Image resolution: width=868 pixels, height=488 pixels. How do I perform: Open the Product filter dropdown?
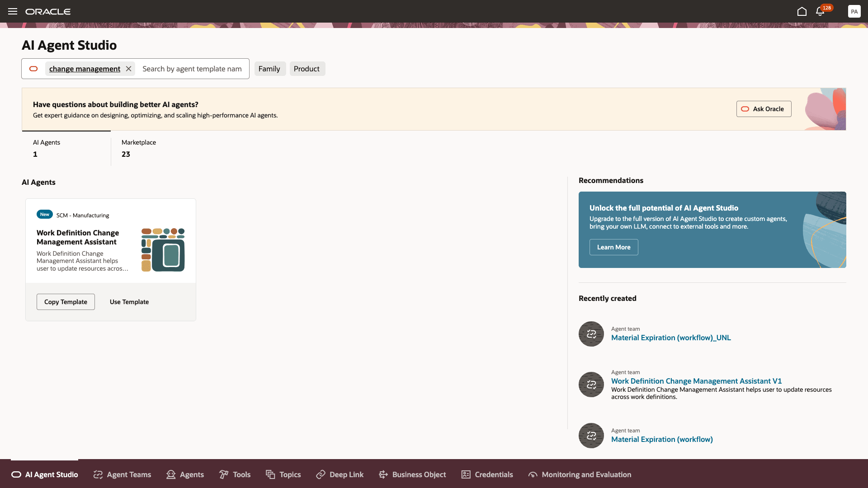[307, 69]
